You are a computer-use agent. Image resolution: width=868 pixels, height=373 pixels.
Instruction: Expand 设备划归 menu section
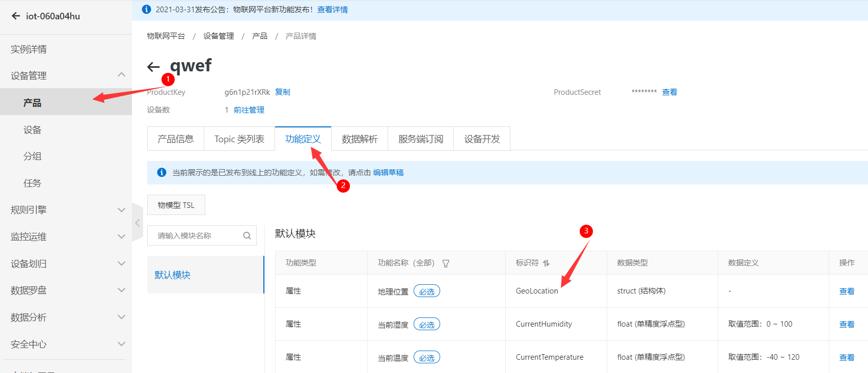click(x=121, y=263)
